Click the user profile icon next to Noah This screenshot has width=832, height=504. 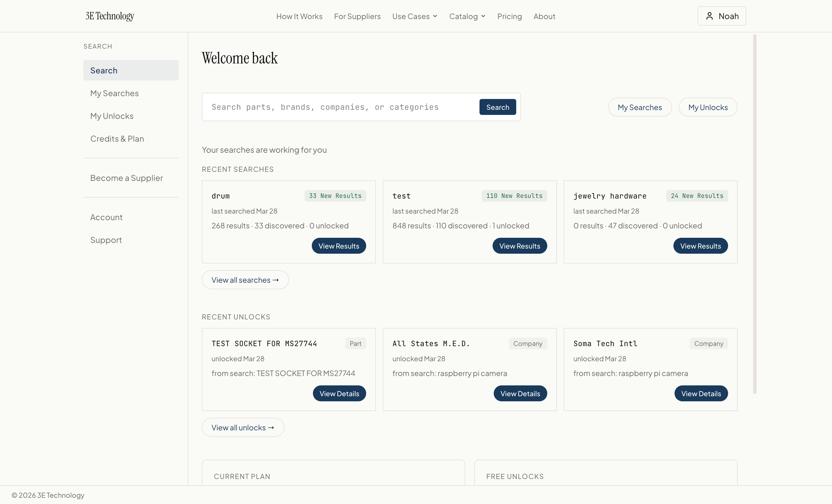[710, 16]
